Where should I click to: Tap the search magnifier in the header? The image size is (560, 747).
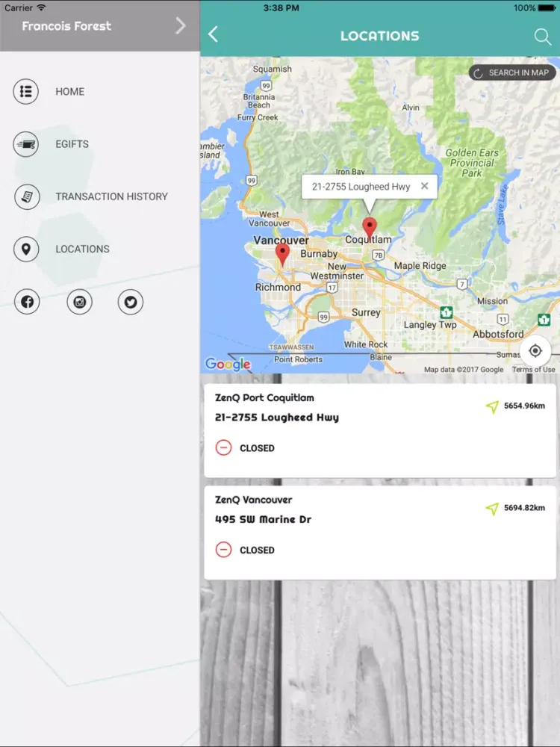tap(542, 36)
